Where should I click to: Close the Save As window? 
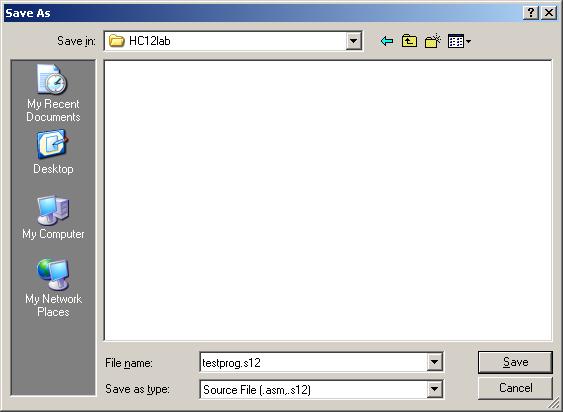point(549,13)
